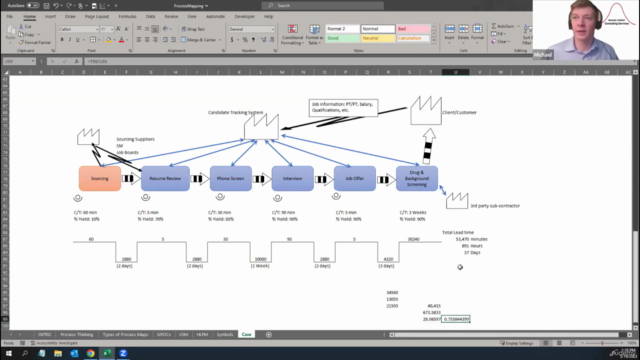
Task: Toggle Middle Align in Alignment group
Action: 147,29
